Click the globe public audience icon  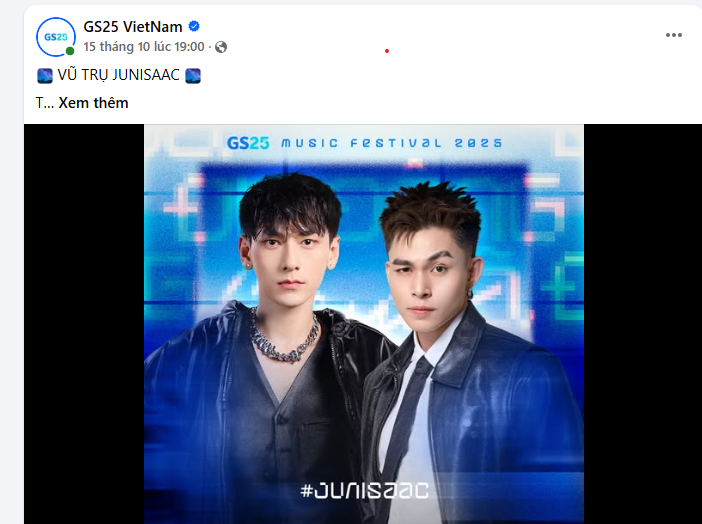(x=221, y=47)
